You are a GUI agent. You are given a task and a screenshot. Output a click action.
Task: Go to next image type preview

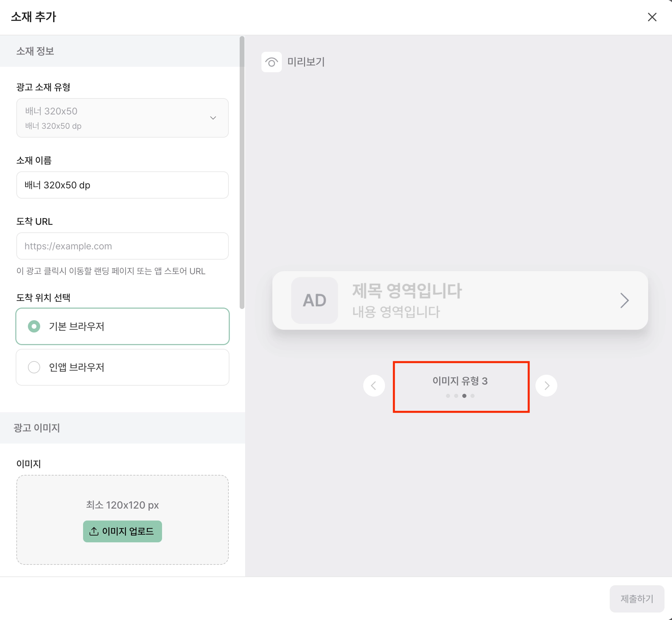pyautogui.click(x=546, y=386)
